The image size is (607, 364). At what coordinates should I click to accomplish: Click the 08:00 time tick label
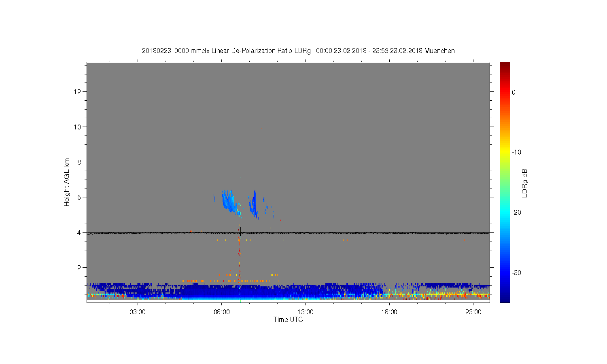pyautogui.click(x=222, y=312)
